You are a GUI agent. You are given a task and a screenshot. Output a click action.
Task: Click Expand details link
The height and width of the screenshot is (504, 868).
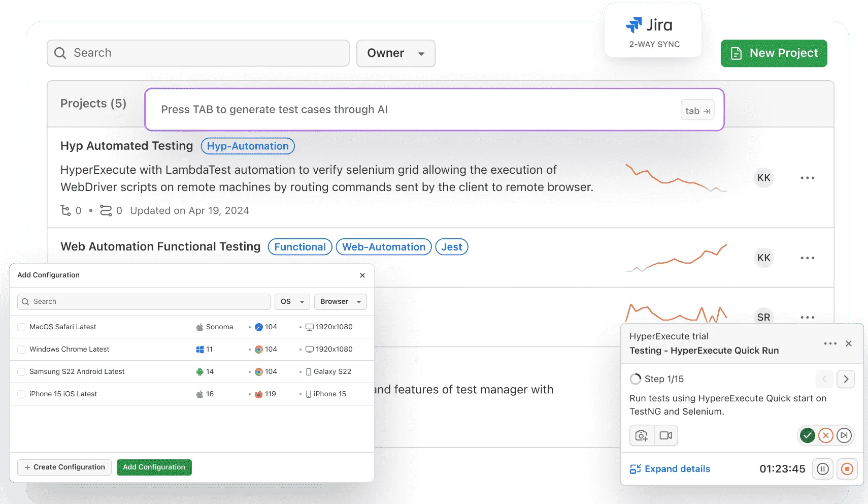[x=670, y=469]
